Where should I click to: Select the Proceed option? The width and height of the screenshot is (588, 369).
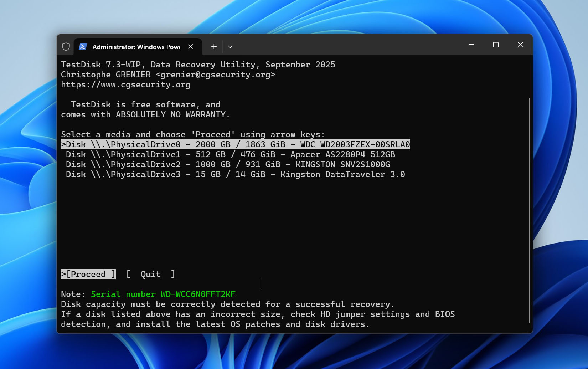pos(88,274)
